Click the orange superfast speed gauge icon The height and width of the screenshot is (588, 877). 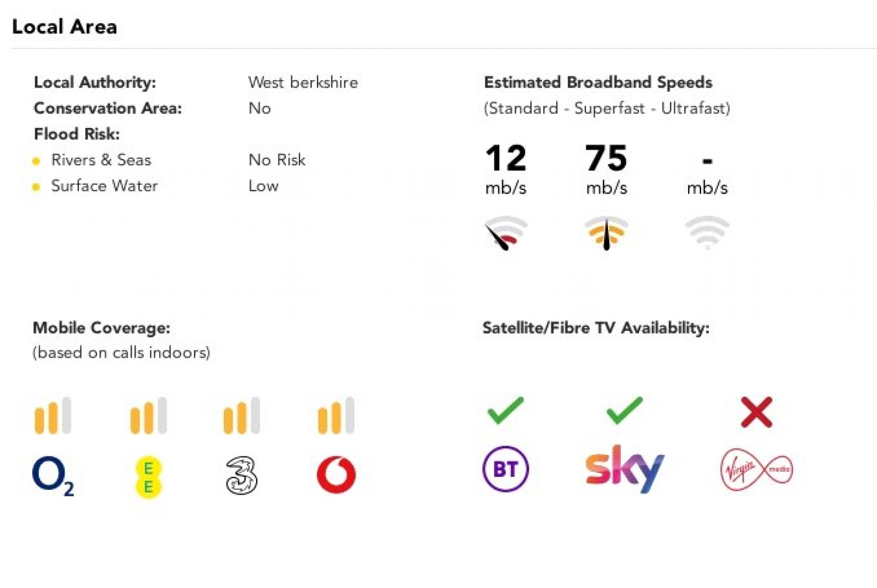click(606, 233)
